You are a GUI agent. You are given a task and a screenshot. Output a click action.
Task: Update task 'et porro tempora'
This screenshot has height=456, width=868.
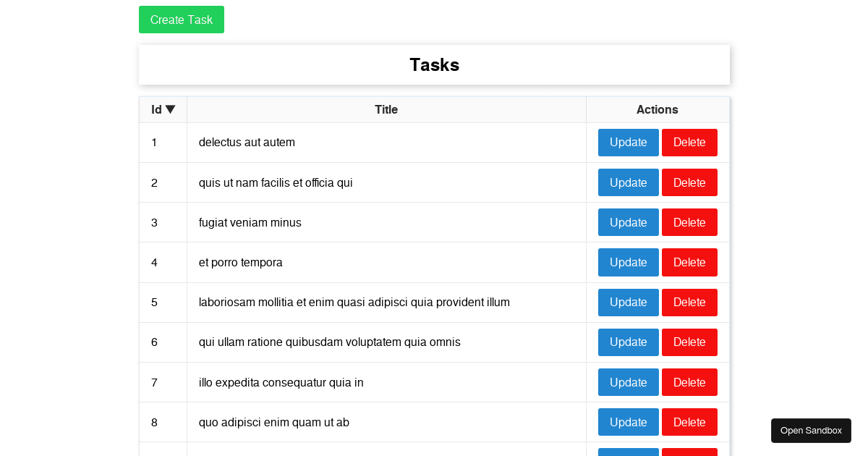[628, 262]
